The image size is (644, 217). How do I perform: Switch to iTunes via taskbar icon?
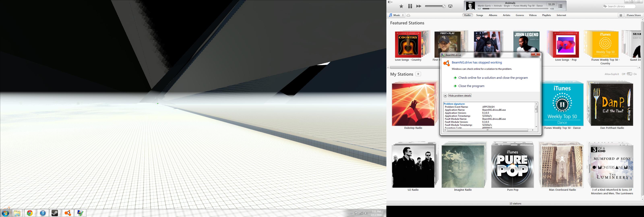[43, 213]
